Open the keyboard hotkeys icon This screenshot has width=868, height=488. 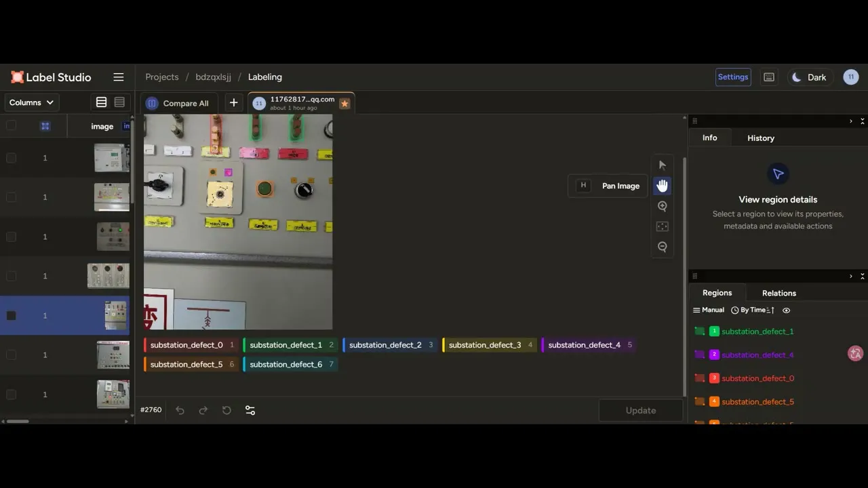pyautogui.click(x=769, y=77)
